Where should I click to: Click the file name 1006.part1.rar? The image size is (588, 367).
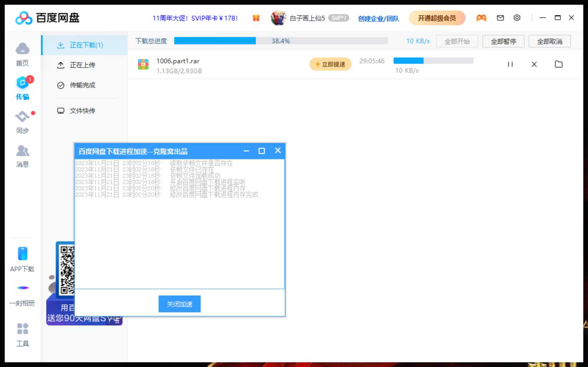[178, 61]
